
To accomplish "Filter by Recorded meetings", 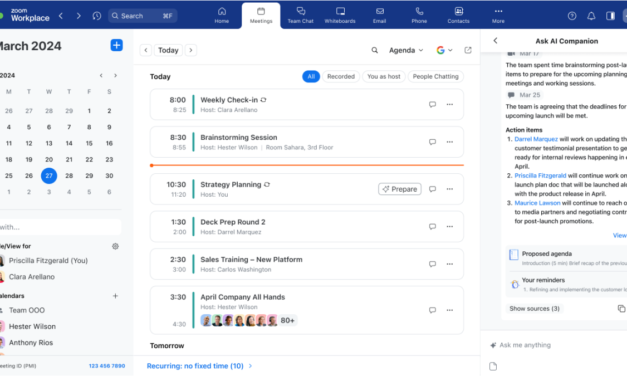I will (341, 76).
